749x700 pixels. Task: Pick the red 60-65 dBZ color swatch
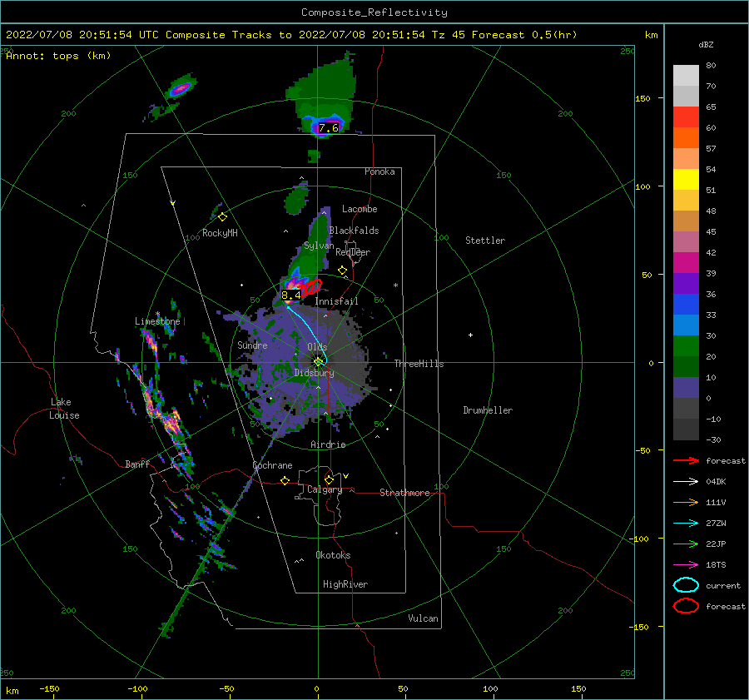point(686,117)
